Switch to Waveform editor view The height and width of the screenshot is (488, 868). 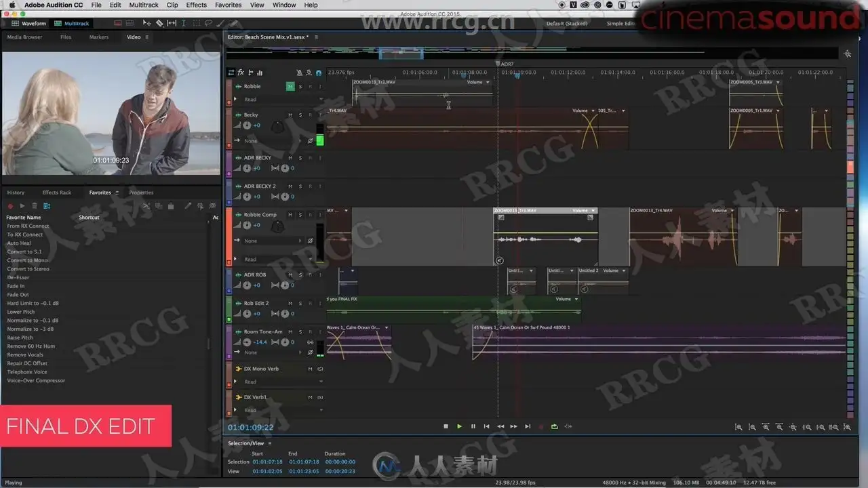click(29, 23)
